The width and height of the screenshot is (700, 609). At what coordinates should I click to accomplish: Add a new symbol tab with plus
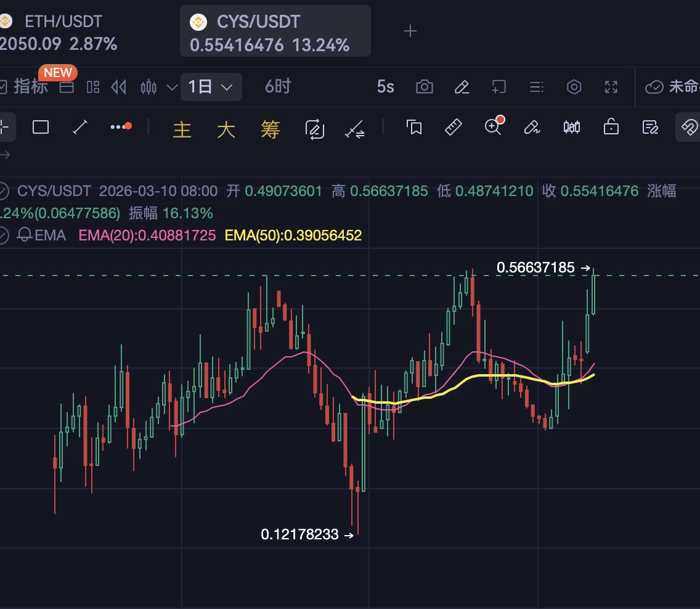tap(410, 31)
